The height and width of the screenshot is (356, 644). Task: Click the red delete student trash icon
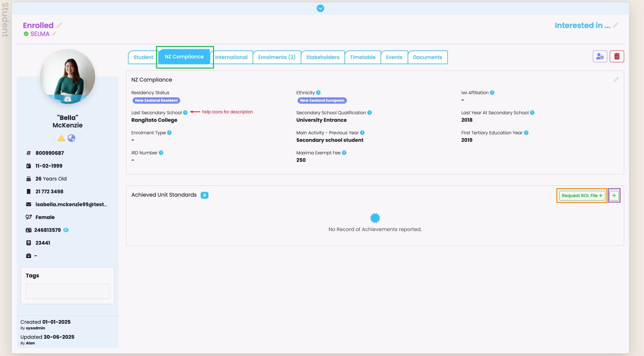click(x=617, y=56)
